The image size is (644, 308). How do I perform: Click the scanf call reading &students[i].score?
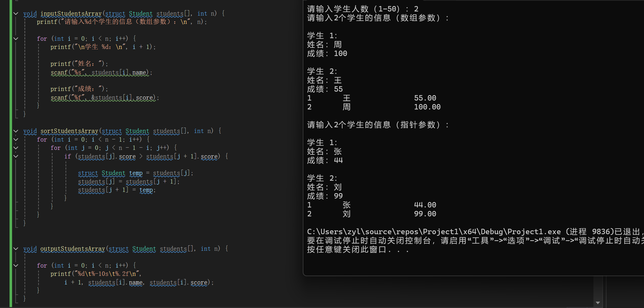pos(105,97)
